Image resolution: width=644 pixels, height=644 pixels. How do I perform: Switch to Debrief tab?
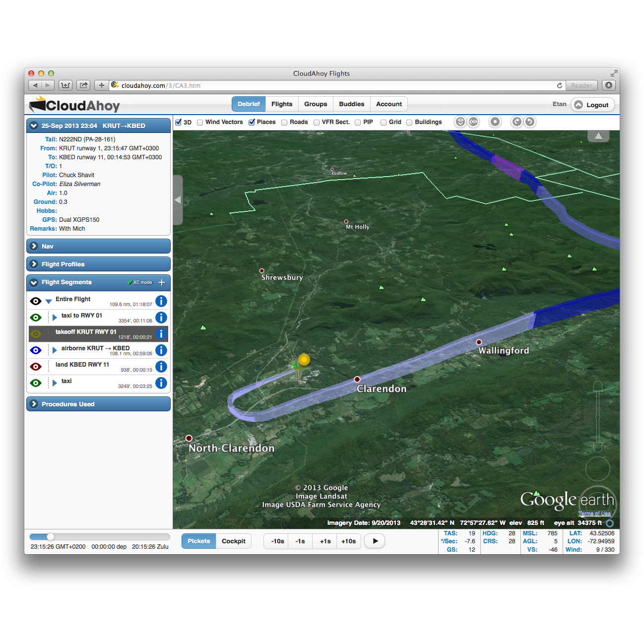pos(249,104)
